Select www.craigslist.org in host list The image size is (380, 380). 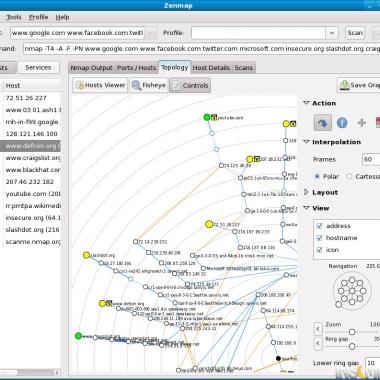31,158
